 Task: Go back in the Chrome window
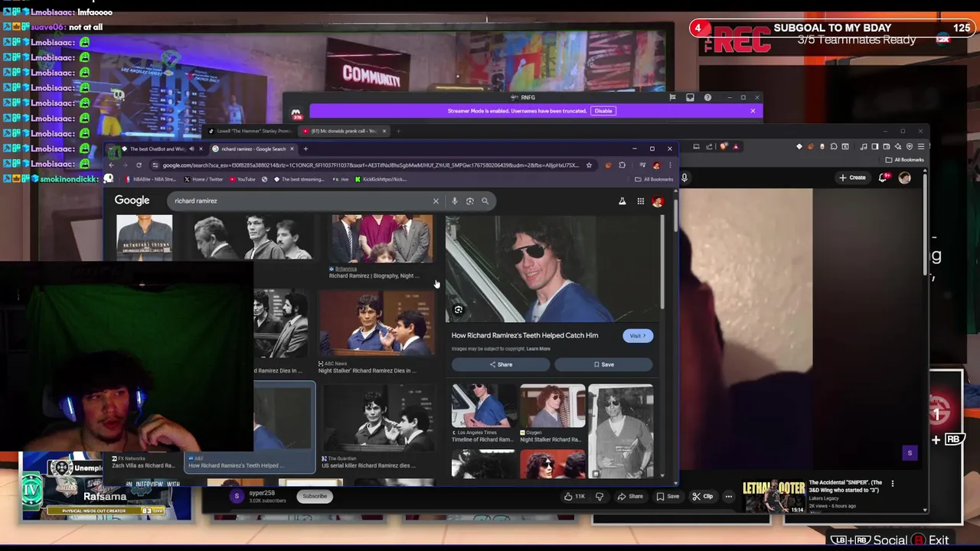click(111, 165)
